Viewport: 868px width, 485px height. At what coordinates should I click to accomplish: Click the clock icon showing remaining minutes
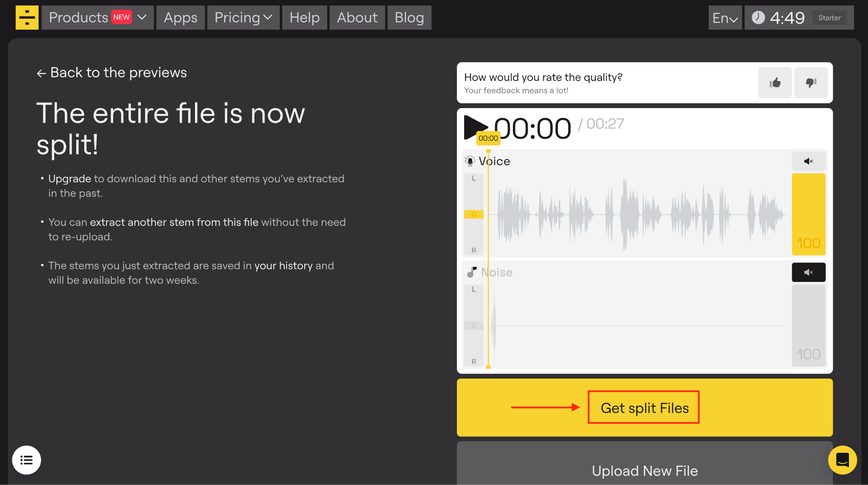(x=758, y=17)
